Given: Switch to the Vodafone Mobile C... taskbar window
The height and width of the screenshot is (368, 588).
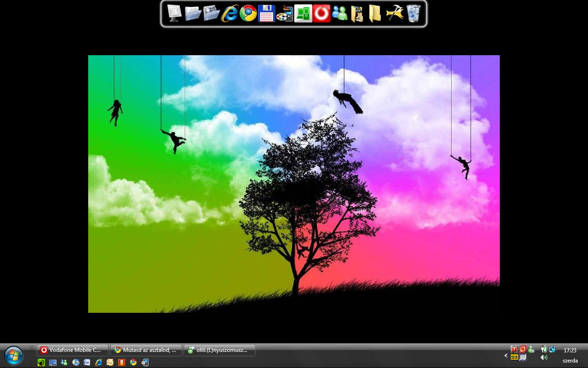Looking at the screenshot, I should (x=73, y=350).
